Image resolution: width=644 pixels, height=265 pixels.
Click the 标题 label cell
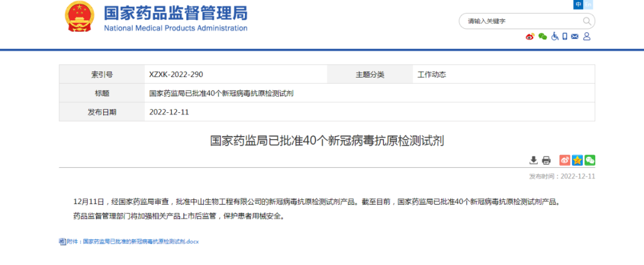(x=102, y=93)
